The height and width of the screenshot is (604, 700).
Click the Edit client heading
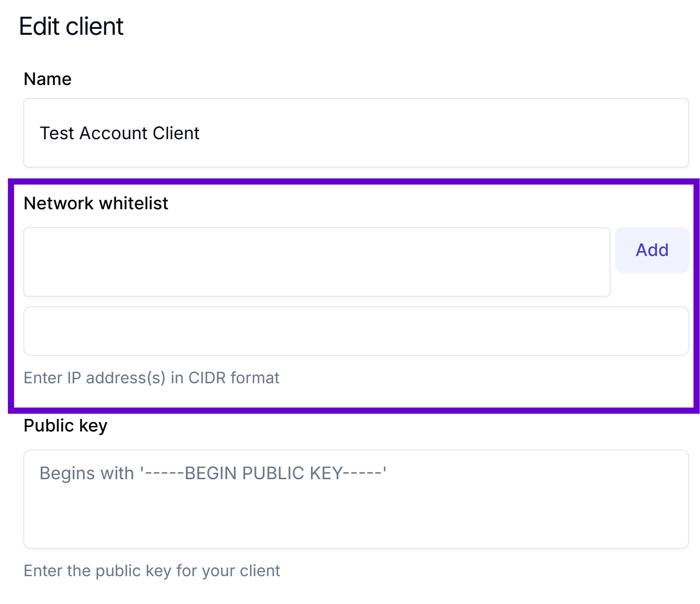tap(71, 26)
